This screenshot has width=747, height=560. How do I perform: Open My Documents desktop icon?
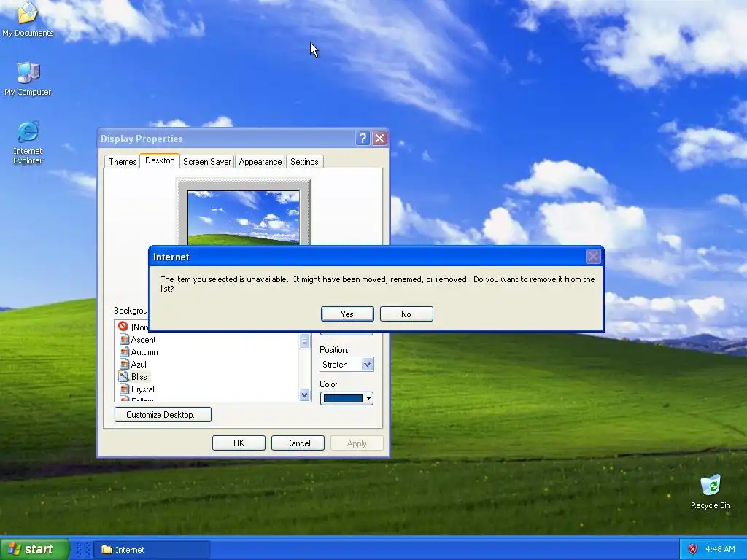point(28,19)
